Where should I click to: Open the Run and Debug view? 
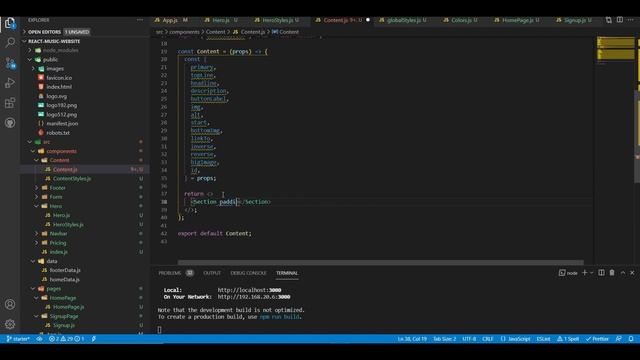[x=10, y=82]
